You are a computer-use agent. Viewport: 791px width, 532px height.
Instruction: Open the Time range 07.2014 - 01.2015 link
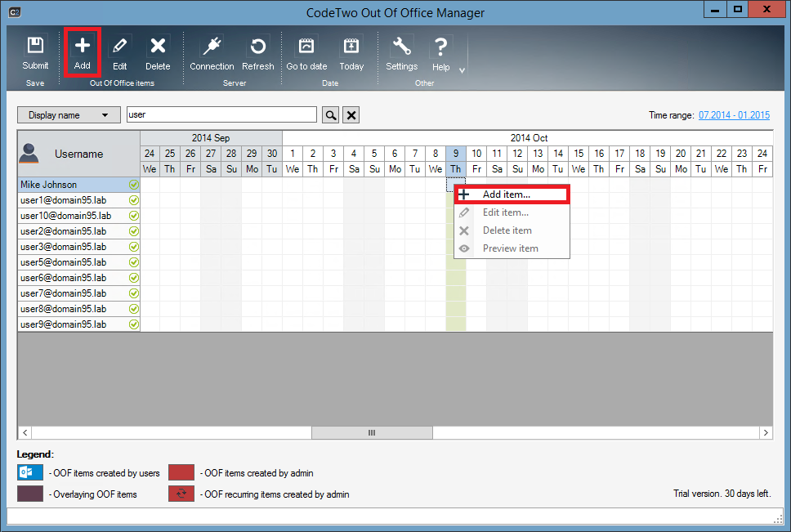click(x=734, y=115)
